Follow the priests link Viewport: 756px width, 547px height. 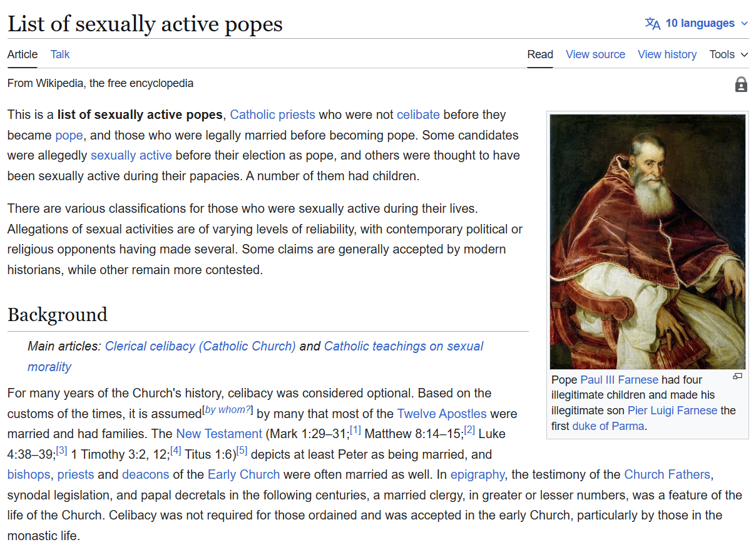[x=76, y=474]
